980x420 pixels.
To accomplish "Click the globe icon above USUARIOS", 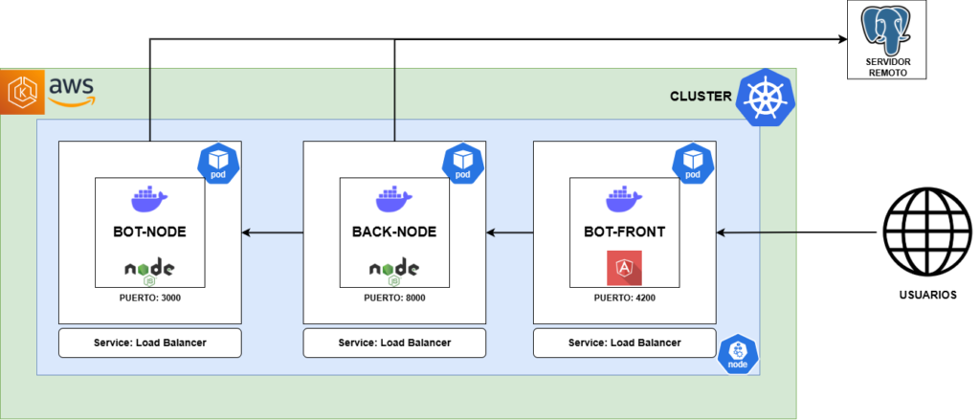I will [x=927, y=232].
